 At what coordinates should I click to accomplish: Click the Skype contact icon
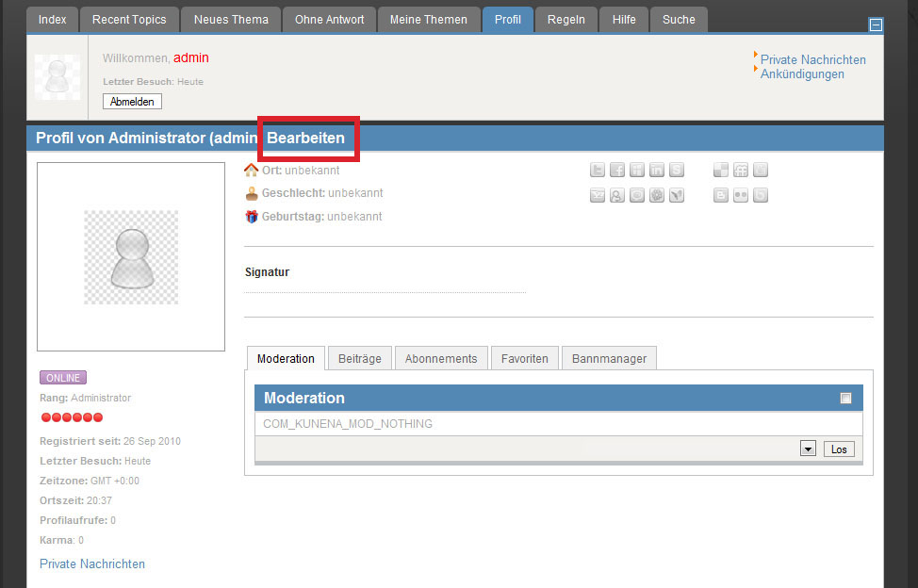coord(677,171)
